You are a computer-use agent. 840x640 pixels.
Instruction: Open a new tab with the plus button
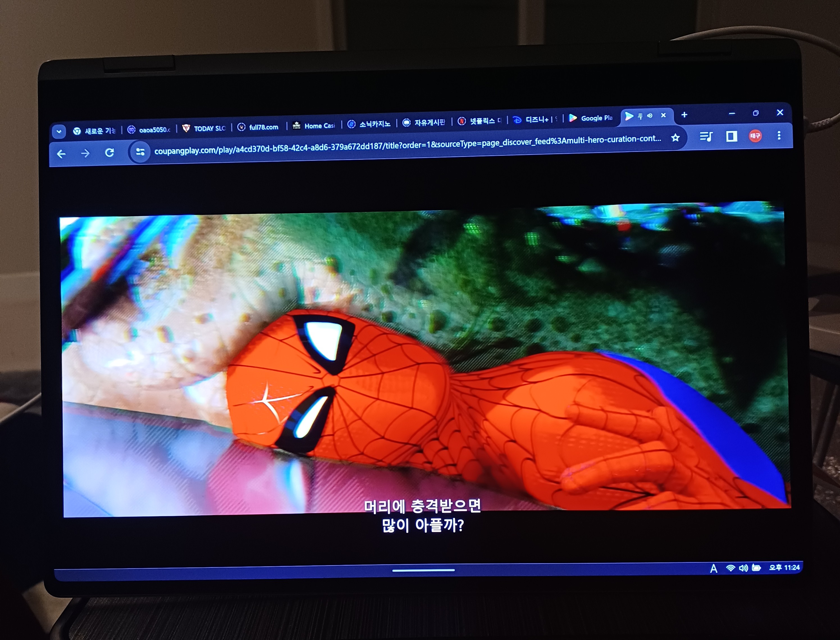[684, 115]
